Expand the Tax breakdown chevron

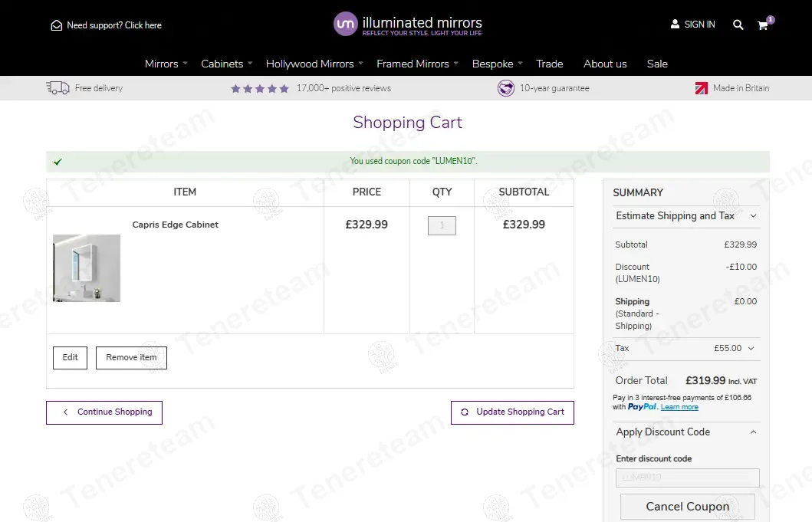click(x=751, y=349)
